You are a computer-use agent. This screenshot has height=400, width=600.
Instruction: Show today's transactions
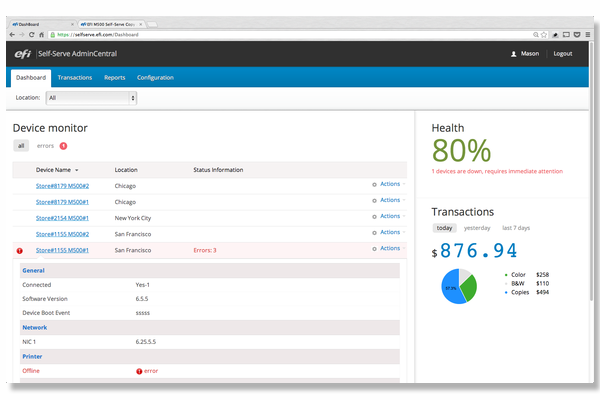[x=444, y=228]
